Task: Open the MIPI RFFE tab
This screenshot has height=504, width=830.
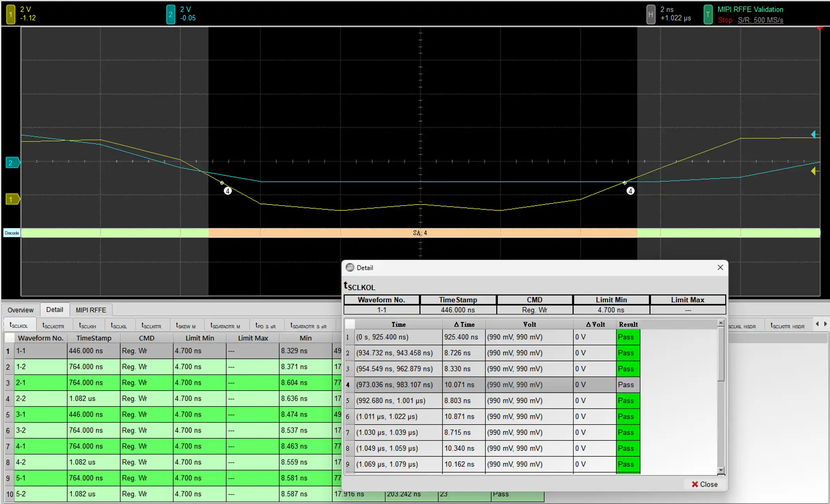Action: pyautogui.click(x=91, y=310)
